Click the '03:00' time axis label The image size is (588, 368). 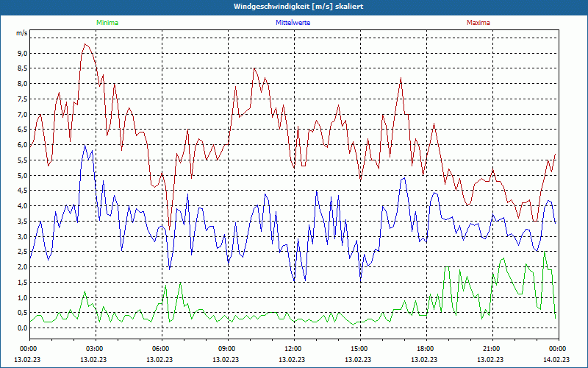pos(96,349)
